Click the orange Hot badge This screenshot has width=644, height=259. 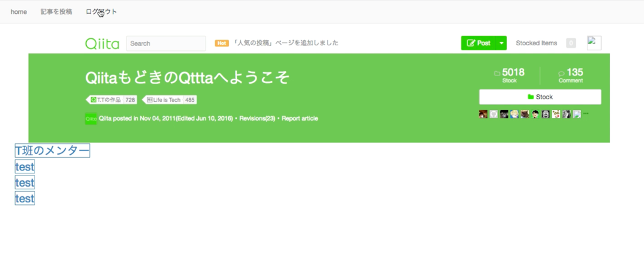222,43
